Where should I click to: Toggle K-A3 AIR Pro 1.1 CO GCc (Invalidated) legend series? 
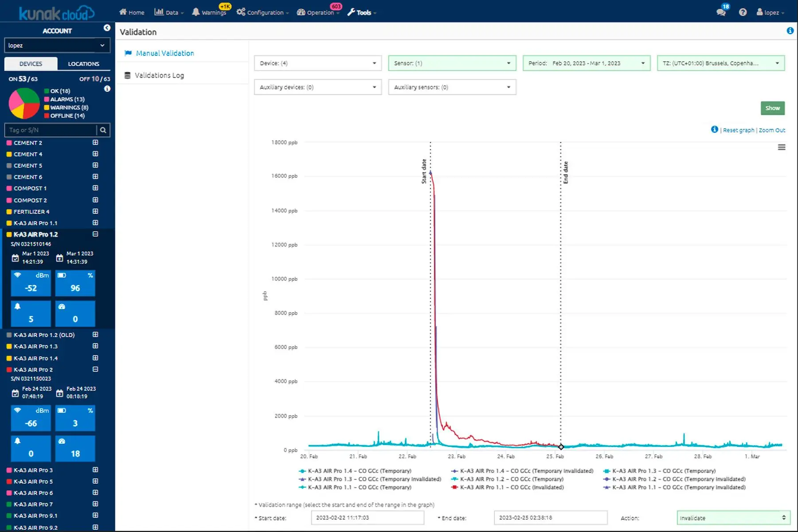coord(507,487)
